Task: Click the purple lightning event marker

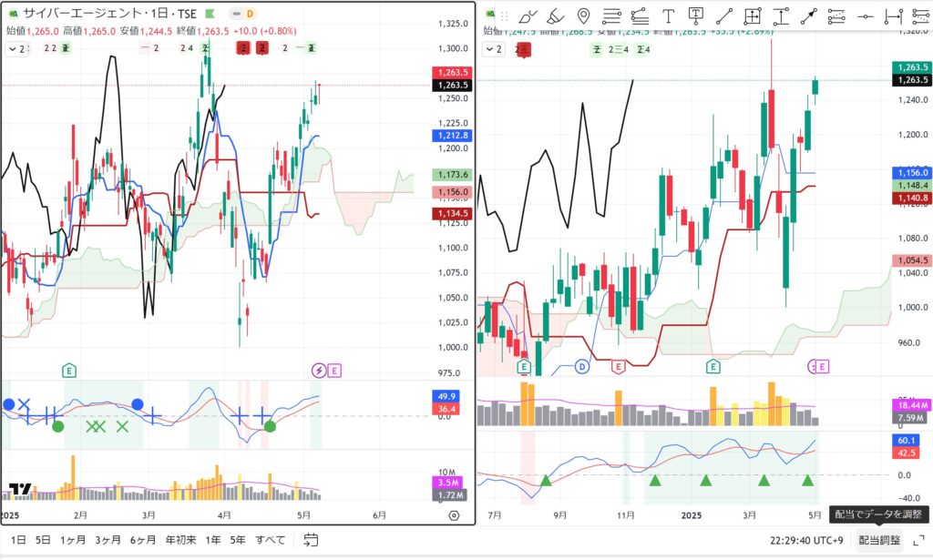Action: click(x=319, y=371)
